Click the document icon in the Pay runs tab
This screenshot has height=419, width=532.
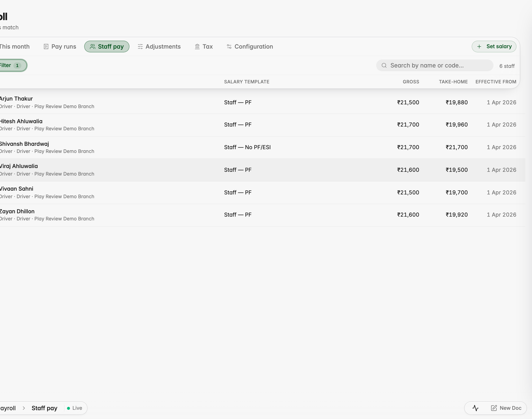tap(46, 47)
